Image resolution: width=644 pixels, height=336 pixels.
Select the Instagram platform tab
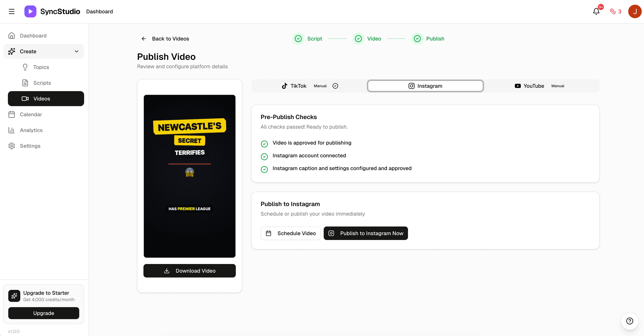click(x=425, y=86)
